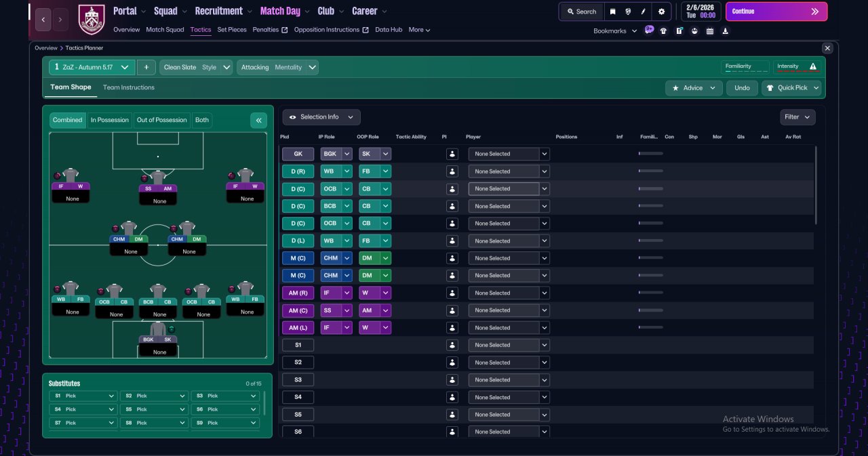Open the BGK IP Role dropdown for GK

pyautogui.click(x=336, y=154)
